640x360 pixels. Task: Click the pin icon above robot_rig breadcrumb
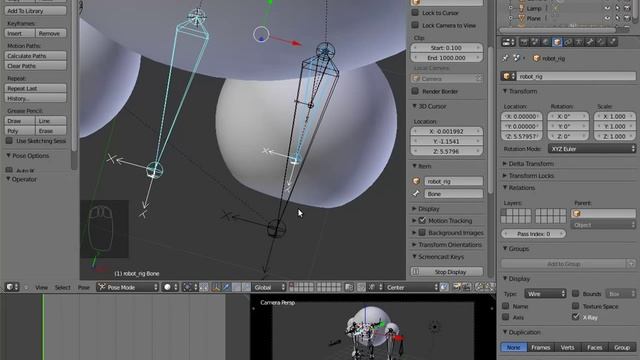click(x=506, y=58)
